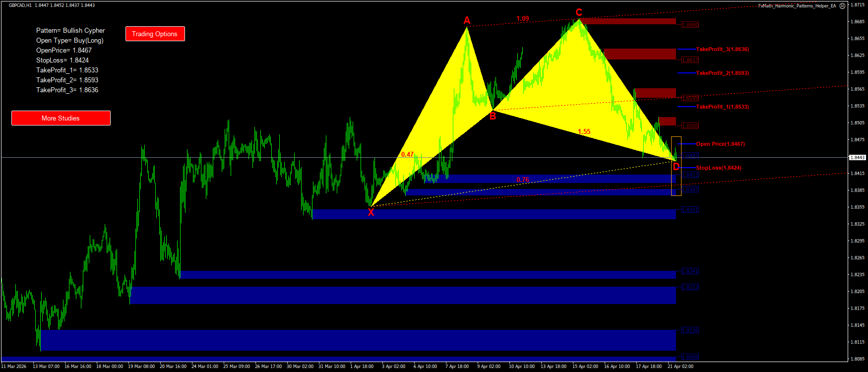Click the TakeProfit_1(1.8533) level label

(x=723, y=107)
